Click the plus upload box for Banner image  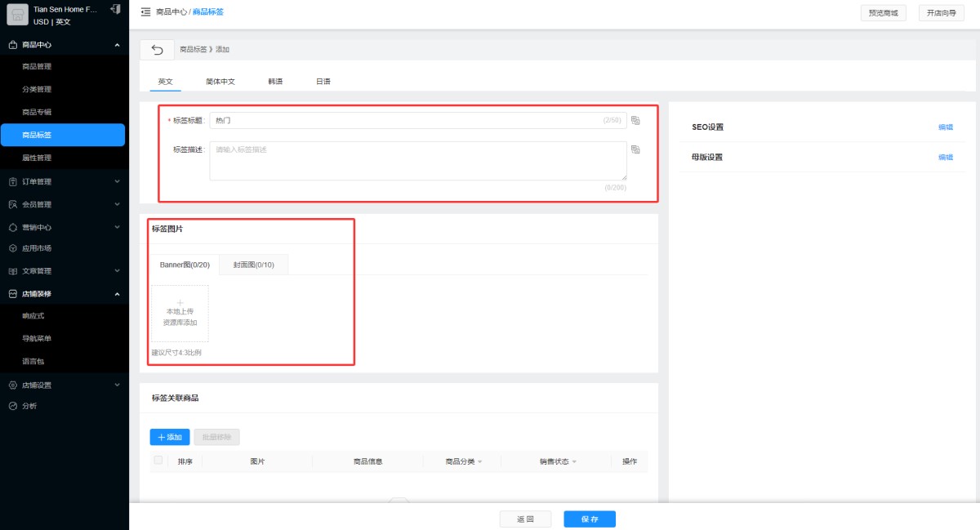click(x=180, y=313)
